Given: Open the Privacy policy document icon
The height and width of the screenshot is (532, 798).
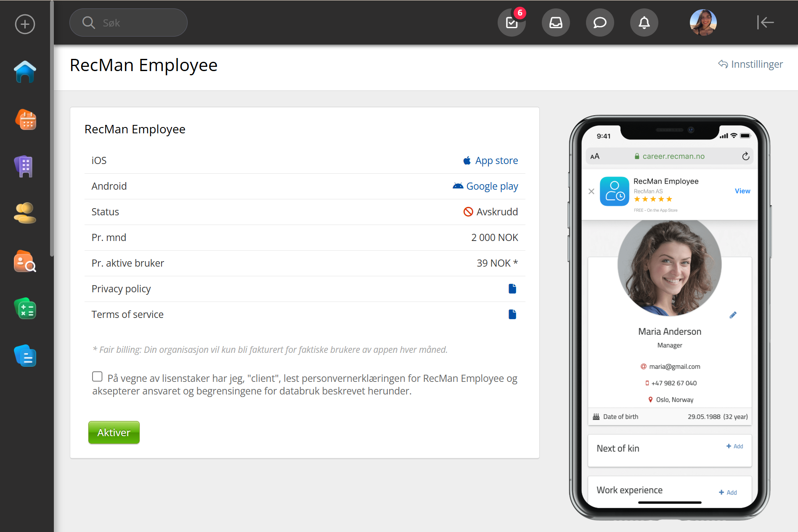Looking at the screenshot, I should click(x=512, y=289).
